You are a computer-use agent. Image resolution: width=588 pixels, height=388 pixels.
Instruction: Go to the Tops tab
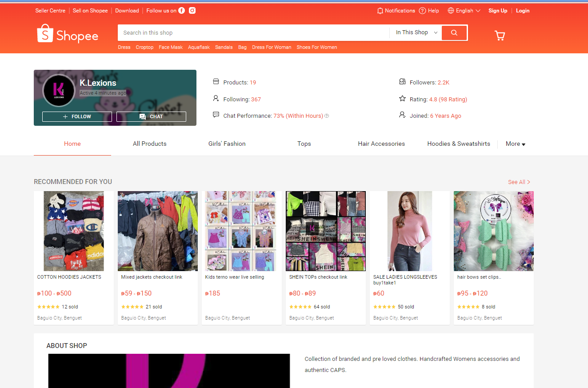click(x=304, y=144)
